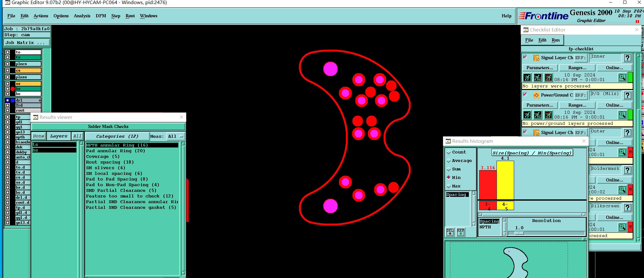Open the ERF field for Inner check

pyautogui.click(x=605, y=58)
